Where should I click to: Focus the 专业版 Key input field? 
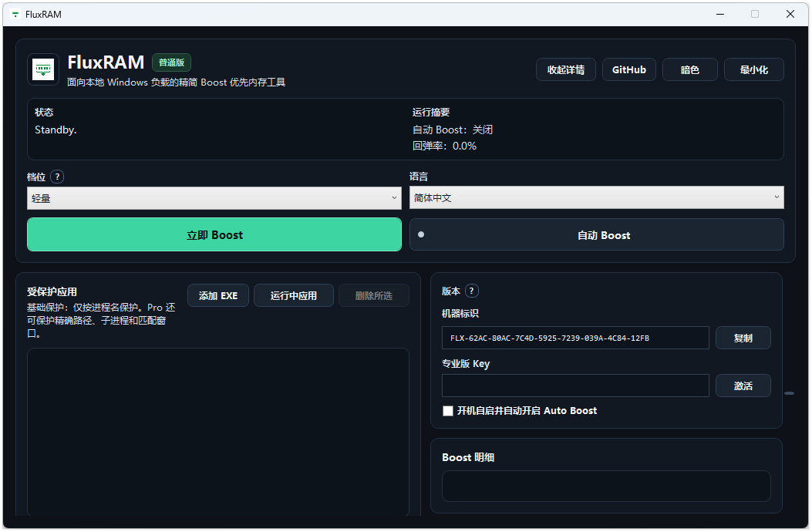(x=575, y=386)
